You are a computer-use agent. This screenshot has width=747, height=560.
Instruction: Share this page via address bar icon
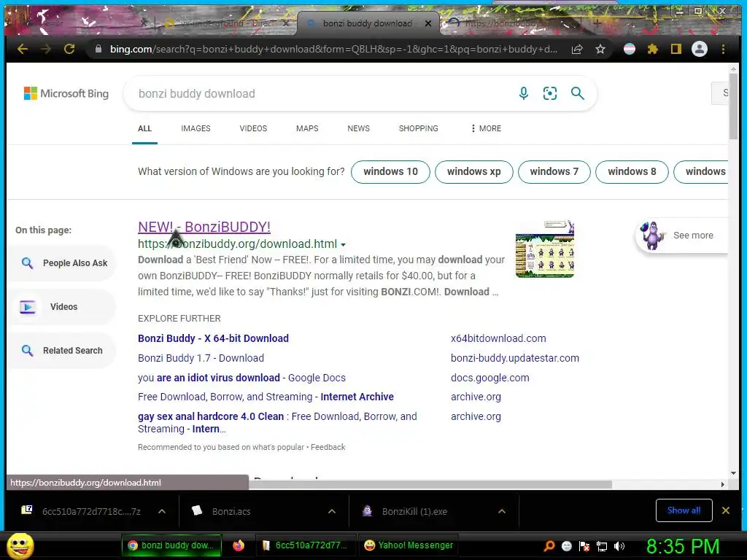[x=577, y=49]
